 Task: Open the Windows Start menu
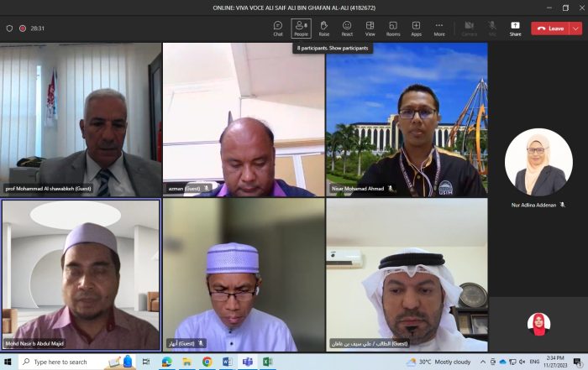click(9, 362)
